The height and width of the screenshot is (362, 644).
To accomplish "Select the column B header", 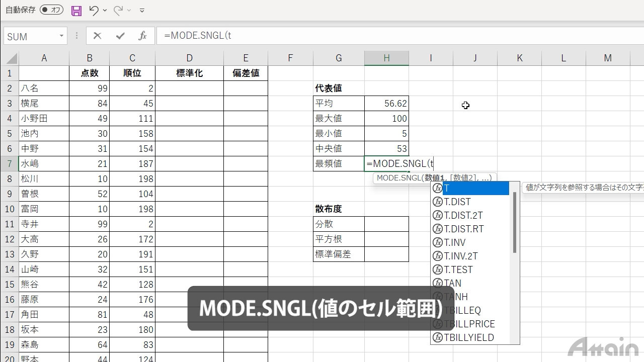I will pos(89,58).
